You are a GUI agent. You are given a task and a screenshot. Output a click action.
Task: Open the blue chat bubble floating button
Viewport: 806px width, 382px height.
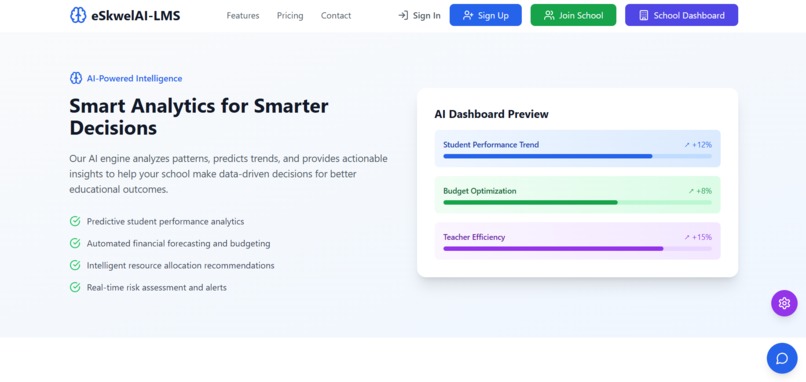coord(782,358)
